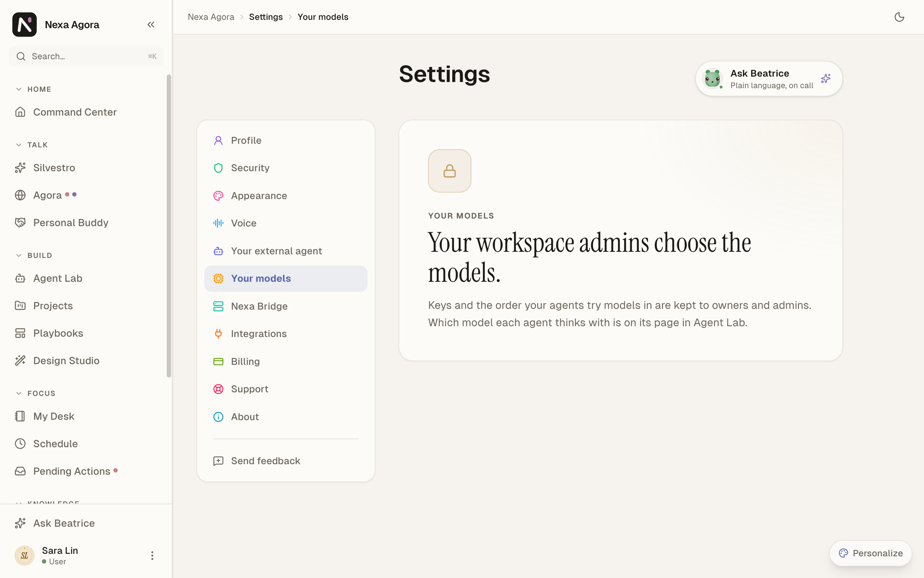Click the Nexa Agora logo icon

click(25, 25)
